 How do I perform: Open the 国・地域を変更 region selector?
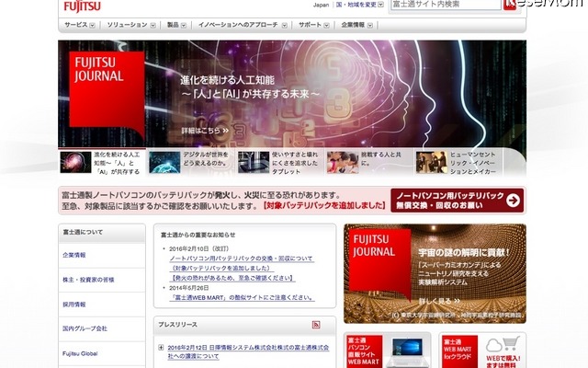click(x=359, y=5)
